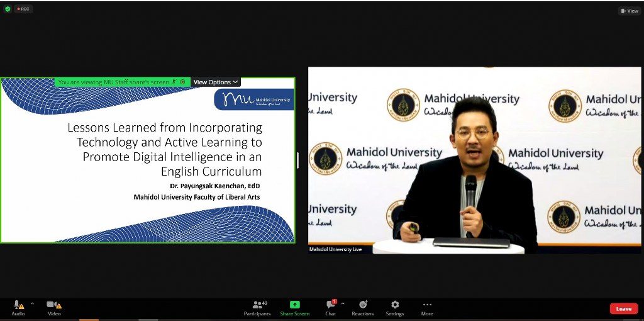Click the red Leave button
Image resolution: width=644 pixels, height=321 pixels.
point(623,308)
